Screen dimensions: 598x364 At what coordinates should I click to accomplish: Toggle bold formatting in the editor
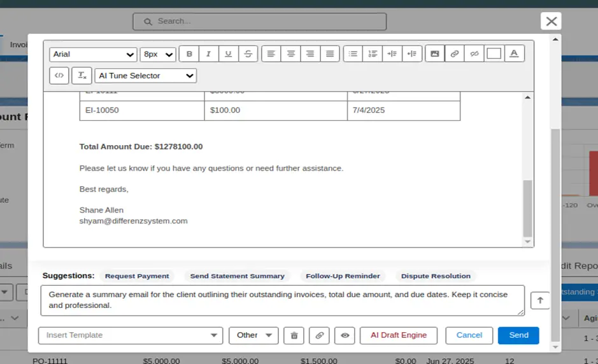pyautogui.click(x=189, y=53)
